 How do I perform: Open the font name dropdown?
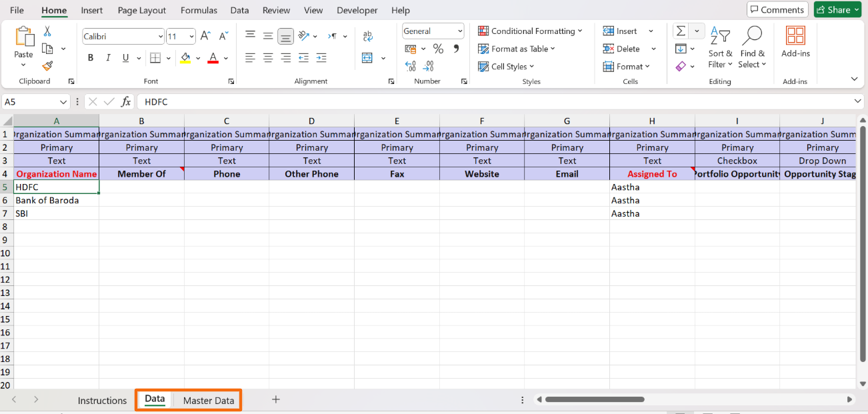point(161,37)
